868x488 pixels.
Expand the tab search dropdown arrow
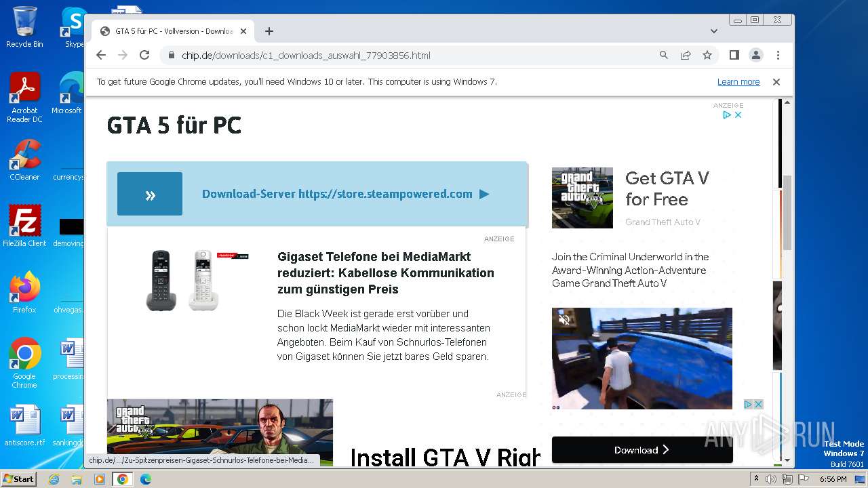714,31
